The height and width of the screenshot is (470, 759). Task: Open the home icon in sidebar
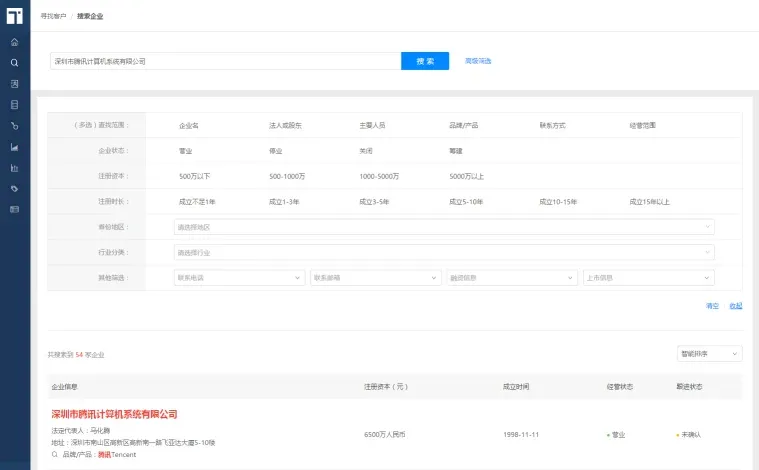[x=15, y=42]
